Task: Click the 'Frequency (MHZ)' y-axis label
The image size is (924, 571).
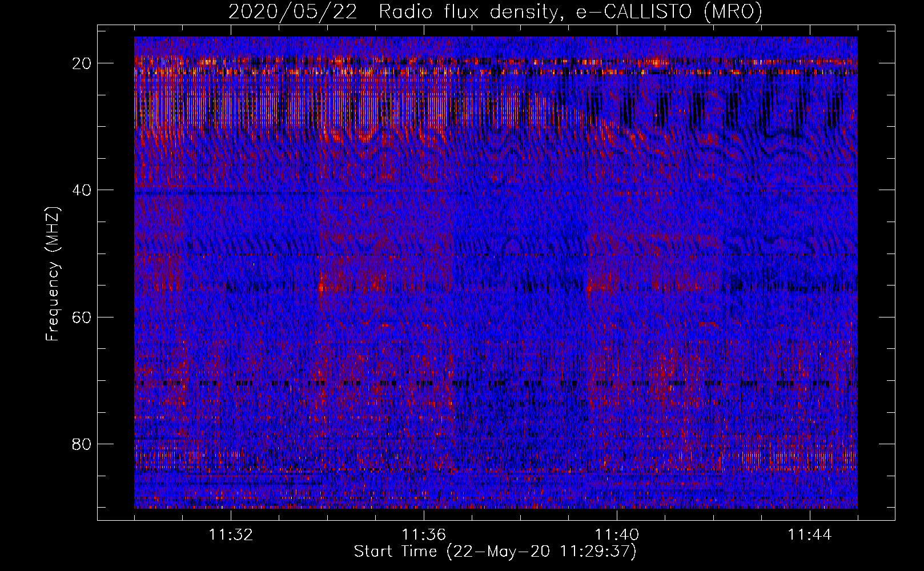Action: click(x=53, y=274)
